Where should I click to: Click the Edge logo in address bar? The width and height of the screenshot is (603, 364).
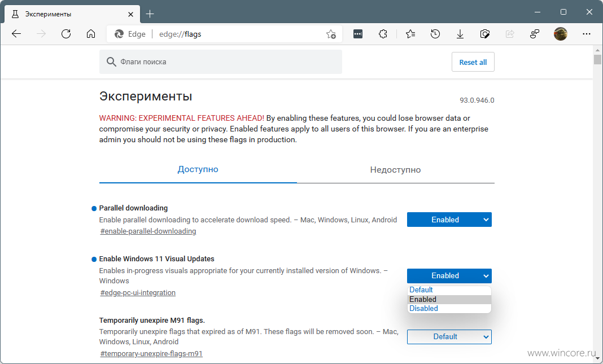119,34
